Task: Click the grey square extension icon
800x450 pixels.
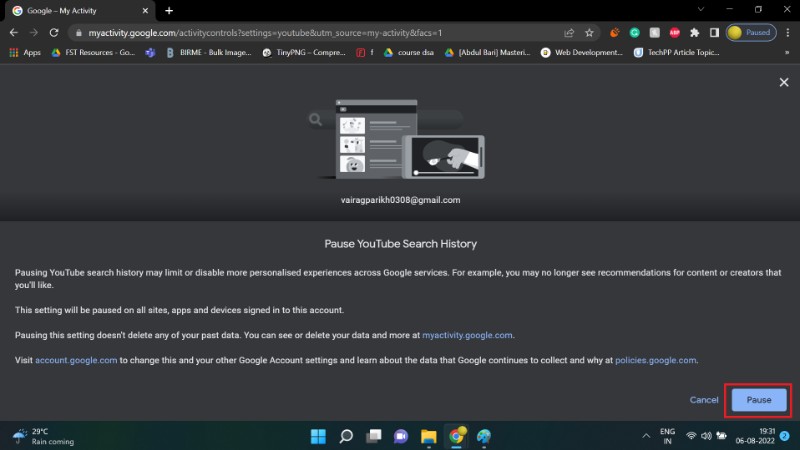Action: click(655, 33)
